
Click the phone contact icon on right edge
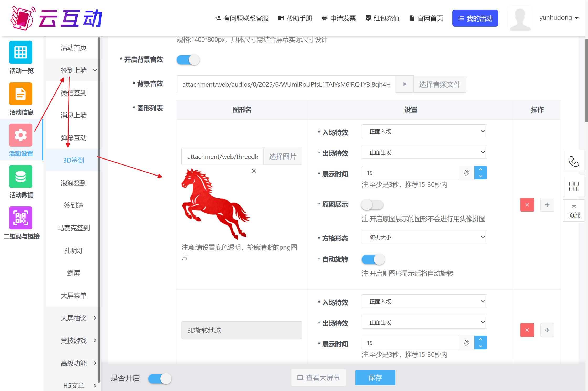574,161
